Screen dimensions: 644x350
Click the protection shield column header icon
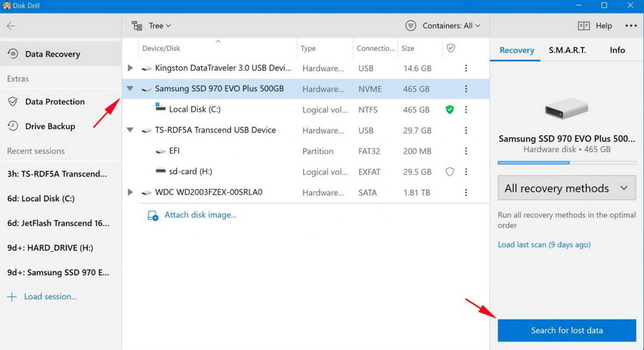pos(451,48)
